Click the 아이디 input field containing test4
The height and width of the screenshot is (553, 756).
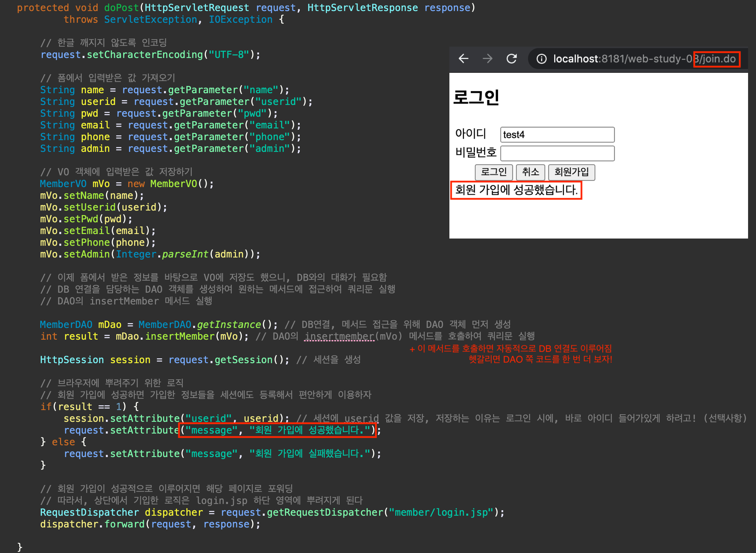click(557, 135)
